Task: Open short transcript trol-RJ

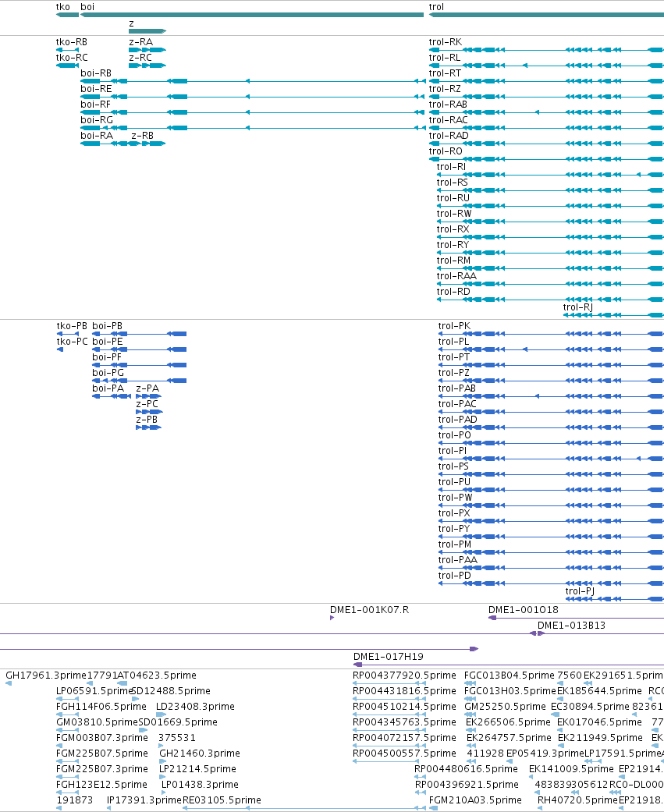Action: 578,307
